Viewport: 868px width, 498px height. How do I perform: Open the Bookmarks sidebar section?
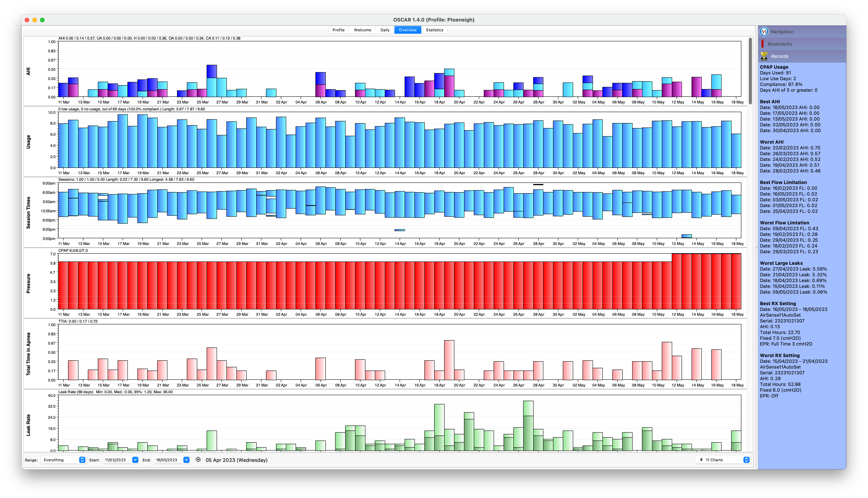click(779, 44)
